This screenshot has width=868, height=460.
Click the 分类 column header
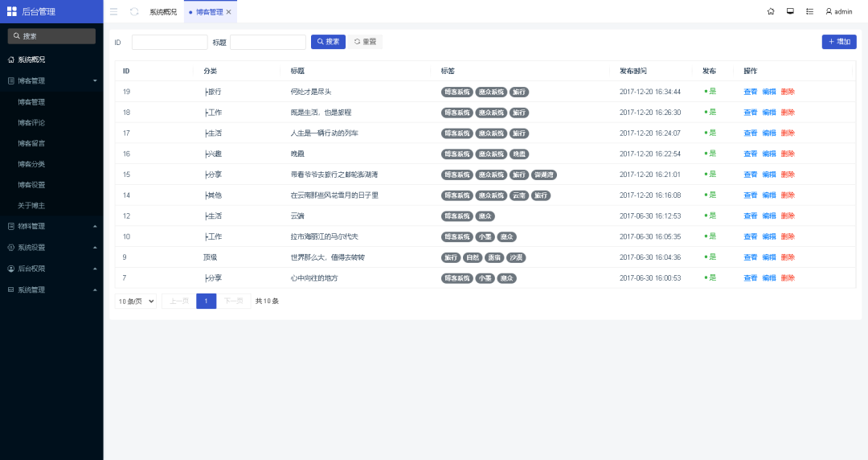click(x=211, y=71)
